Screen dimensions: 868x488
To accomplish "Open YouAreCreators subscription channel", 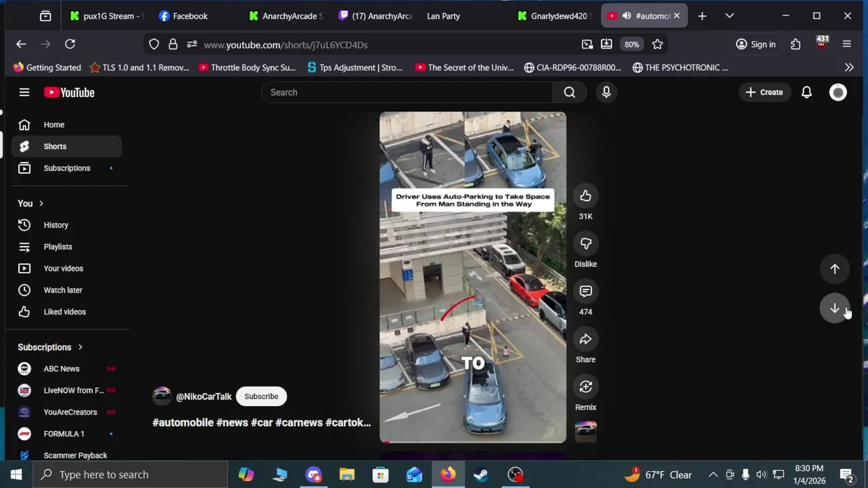I will pos(66,412).
